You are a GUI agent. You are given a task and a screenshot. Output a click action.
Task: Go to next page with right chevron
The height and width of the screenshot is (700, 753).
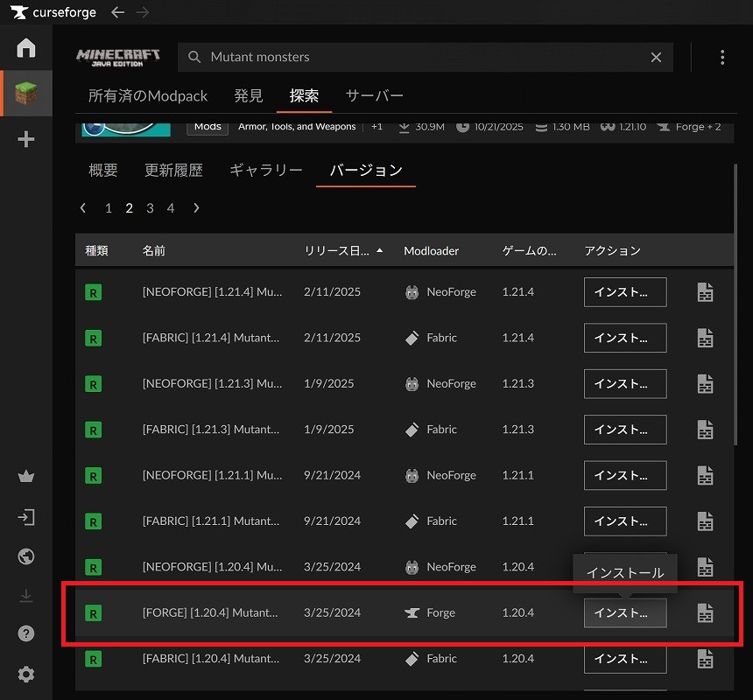coord(196,208)
